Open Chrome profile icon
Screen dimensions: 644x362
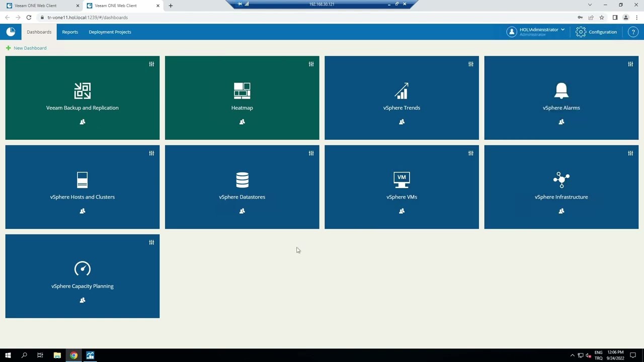tap(626, 18)
